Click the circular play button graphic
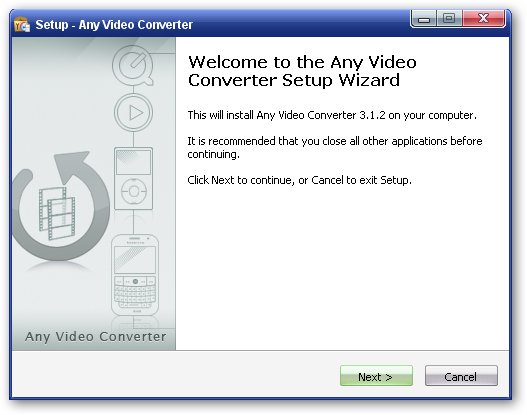This screenshot has height=415, width=527. click(x=133, y=113)
